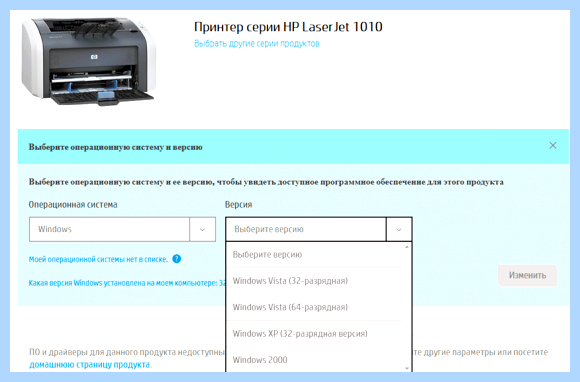This screenshot has width=580, height=382.
Task: Click the 'Принтер серии HP LaserJet 1010' heading
Action: point(288,27)
